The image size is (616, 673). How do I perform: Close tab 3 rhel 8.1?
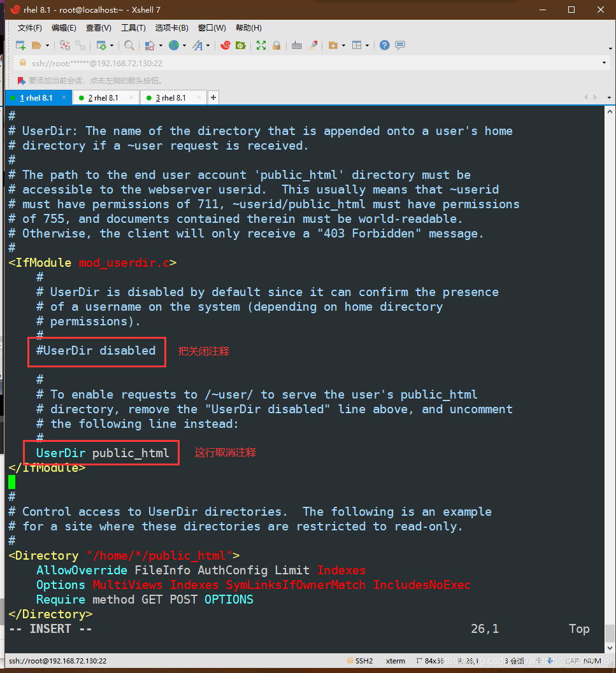point(199,97)
